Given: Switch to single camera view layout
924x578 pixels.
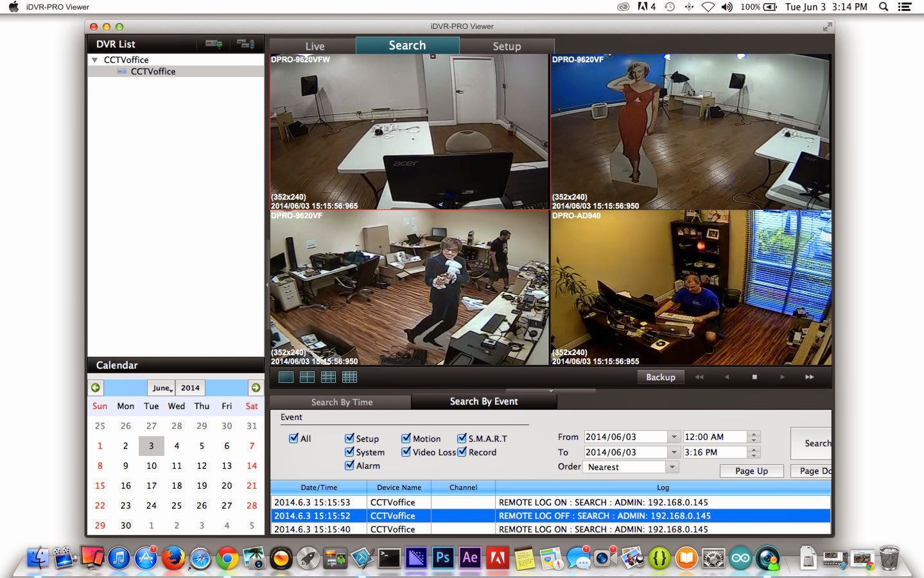Looking at the screenshot, I should click(286, 377).
